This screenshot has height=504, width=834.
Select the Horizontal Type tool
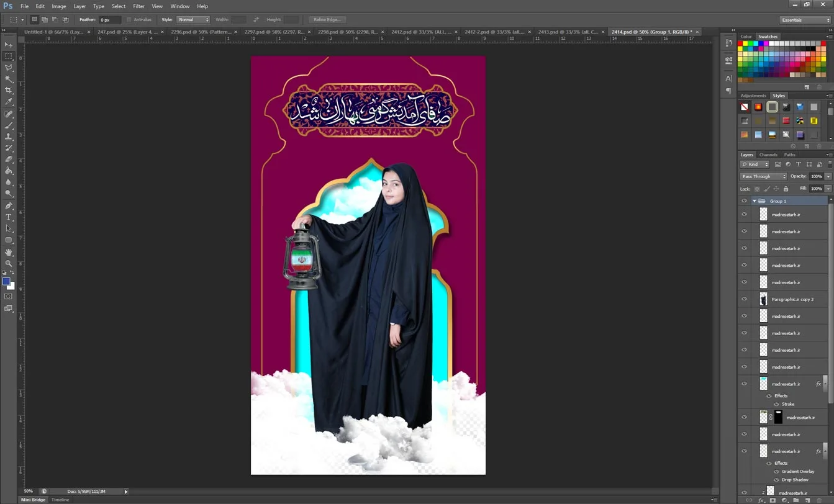coord(9,217)
